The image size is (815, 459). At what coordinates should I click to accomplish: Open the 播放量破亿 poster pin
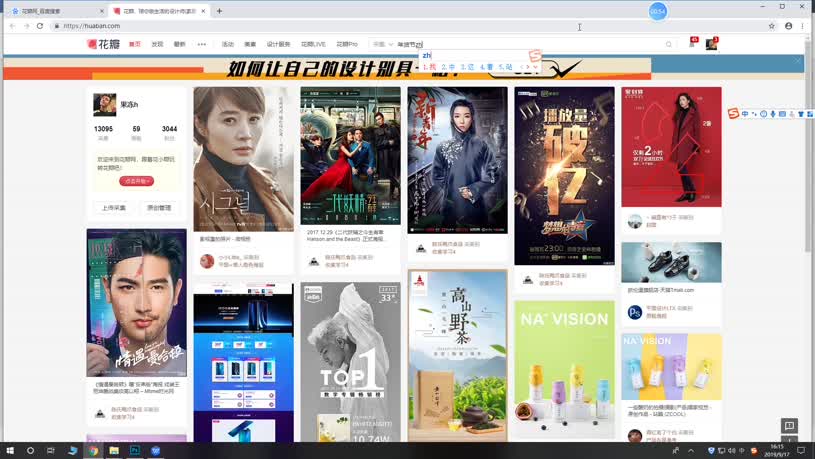point(564,176)
